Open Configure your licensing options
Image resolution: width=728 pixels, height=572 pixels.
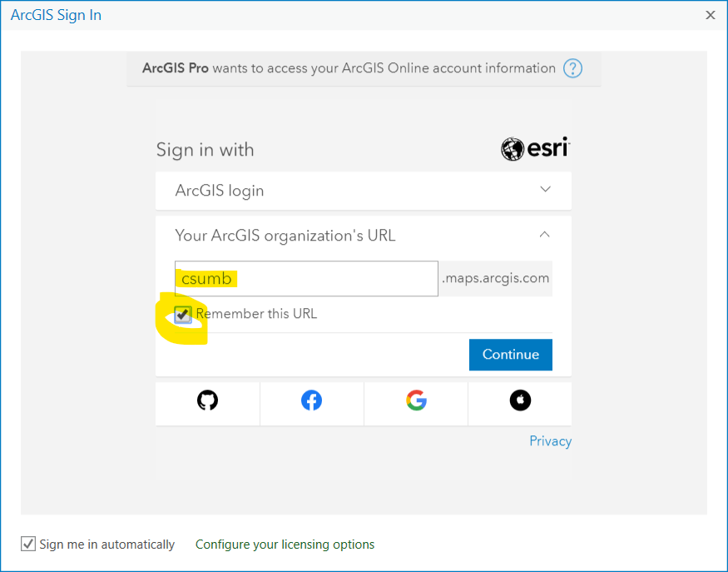point(285,544)
